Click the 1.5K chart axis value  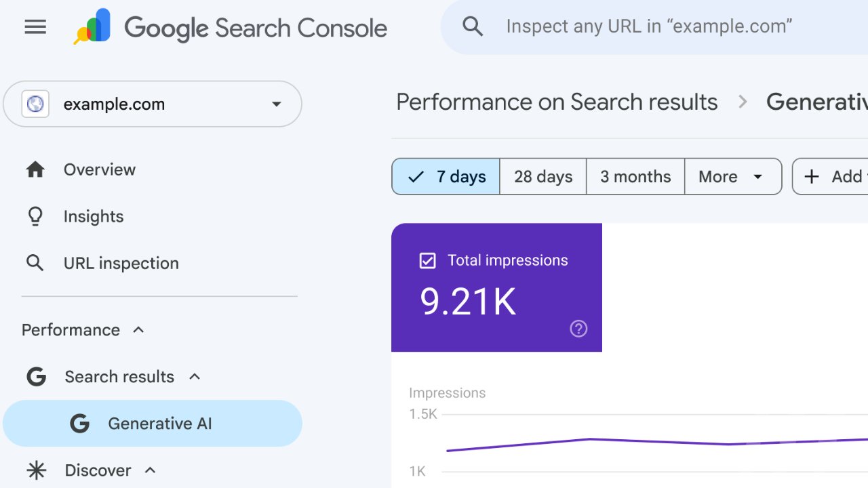coord(423,414)
